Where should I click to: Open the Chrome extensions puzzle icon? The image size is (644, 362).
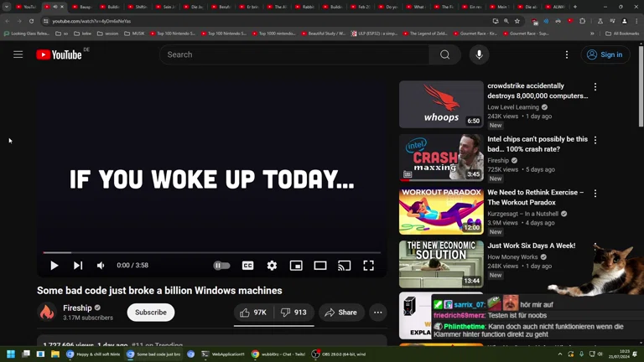point(583,21)
